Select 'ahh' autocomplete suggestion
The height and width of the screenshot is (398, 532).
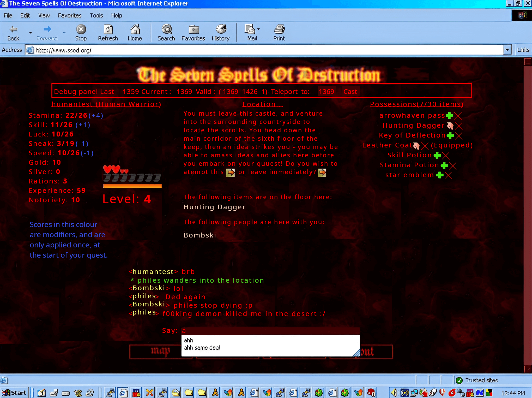(x=188, y=340)
